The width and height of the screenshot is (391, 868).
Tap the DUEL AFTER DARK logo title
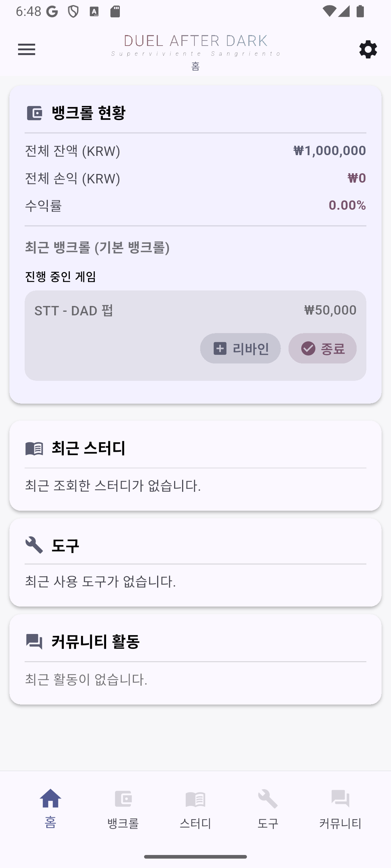click(195, 41)
